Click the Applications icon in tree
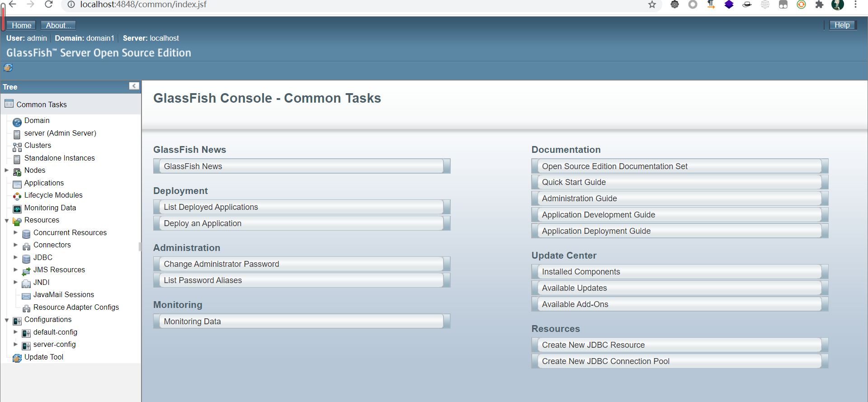Image resolution: width=868 pixels, height=402 pixels. pos(17,184)
